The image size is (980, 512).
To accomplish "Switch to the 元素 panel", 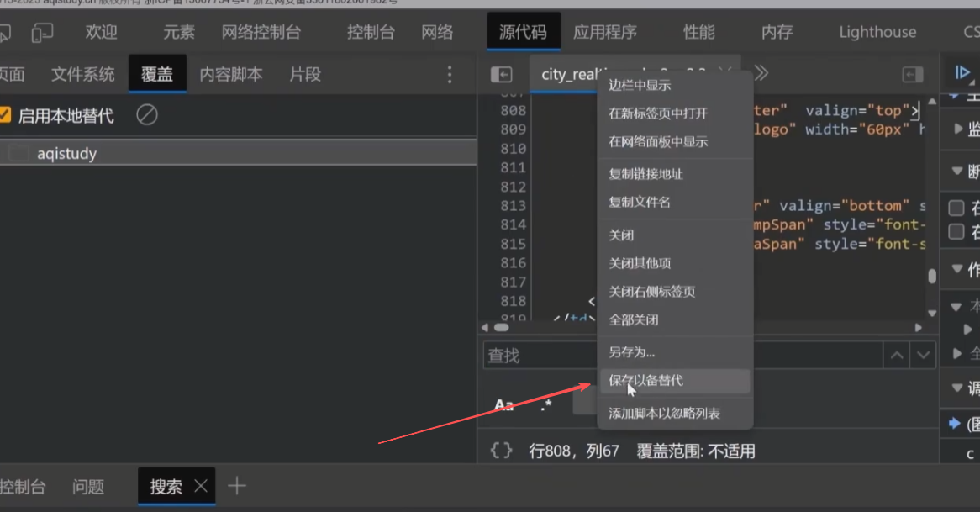I will 179,32.
